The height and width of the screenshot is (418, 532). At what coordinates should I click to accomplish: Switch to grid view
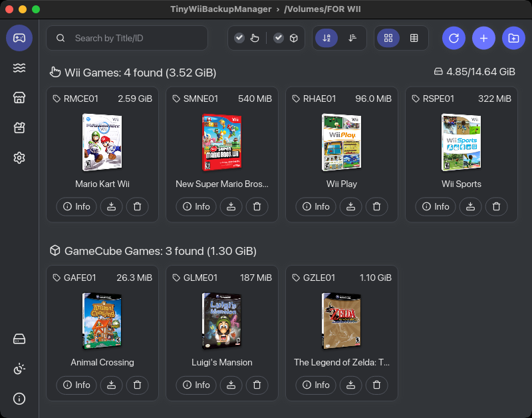coord(388,38)
